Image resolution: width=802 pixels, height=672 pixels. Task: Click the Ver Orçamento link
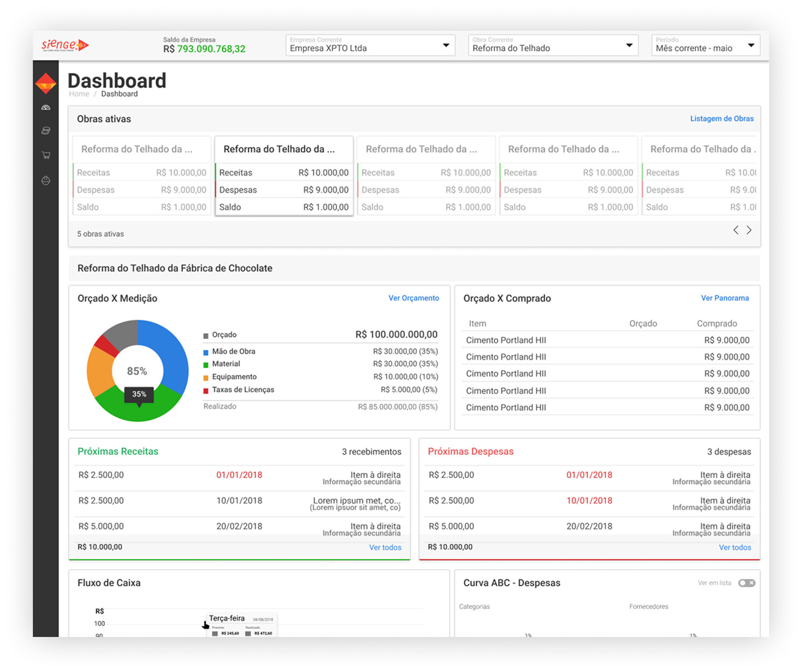[413, 298]
